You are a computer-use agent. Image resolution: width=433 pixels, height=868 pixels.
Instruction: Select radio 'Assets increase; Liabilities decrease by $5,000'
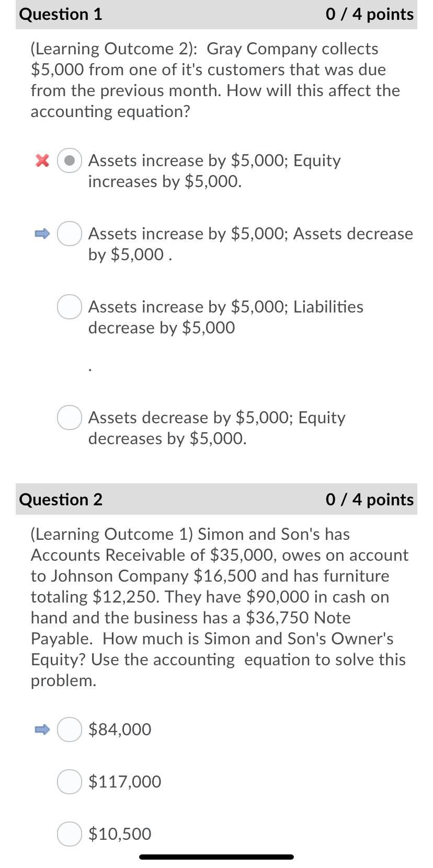coord(69,307)
